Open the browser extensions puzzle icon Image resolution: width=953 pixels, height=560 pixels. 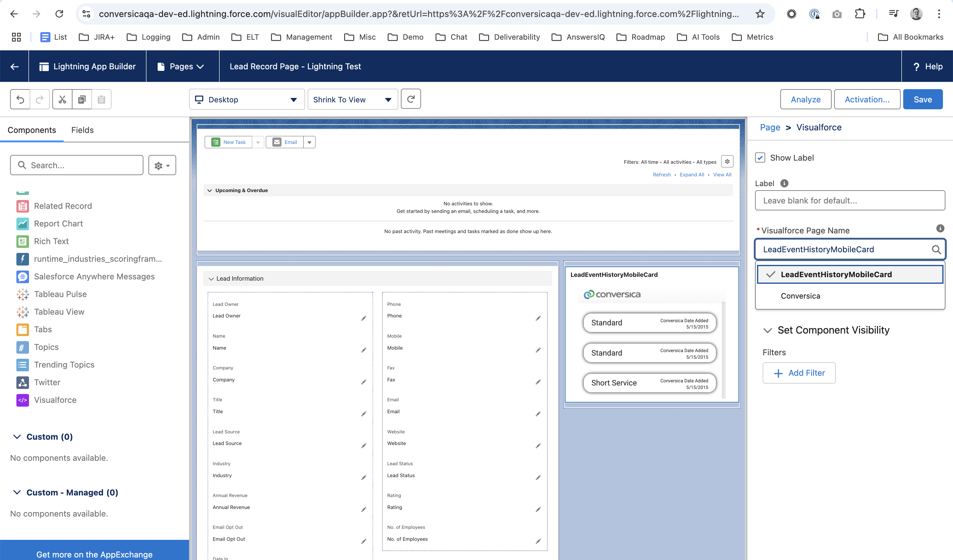point(860,14)
